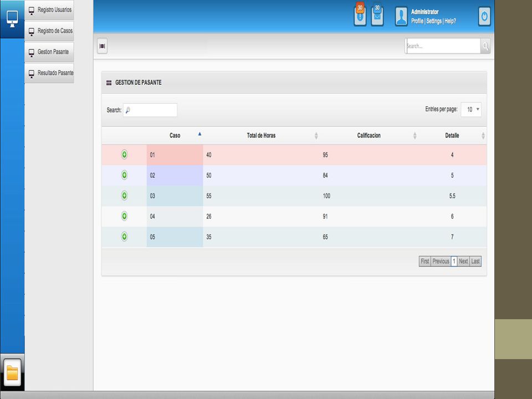Click the power logout icon
The height and width of the screenshot is (399, 532).
tap(484, 16)
